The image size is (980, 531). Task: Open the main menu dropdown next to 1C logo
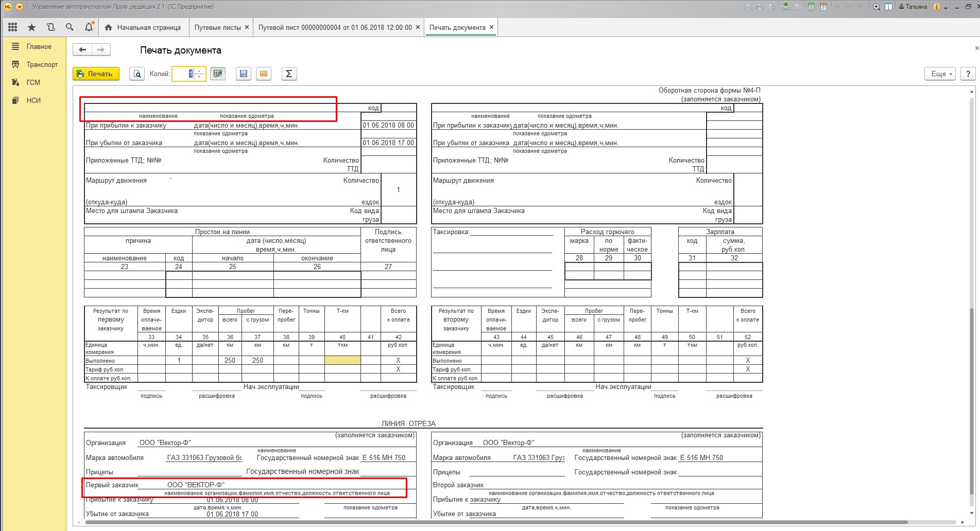pyautogui.click(x=20, y=7)
